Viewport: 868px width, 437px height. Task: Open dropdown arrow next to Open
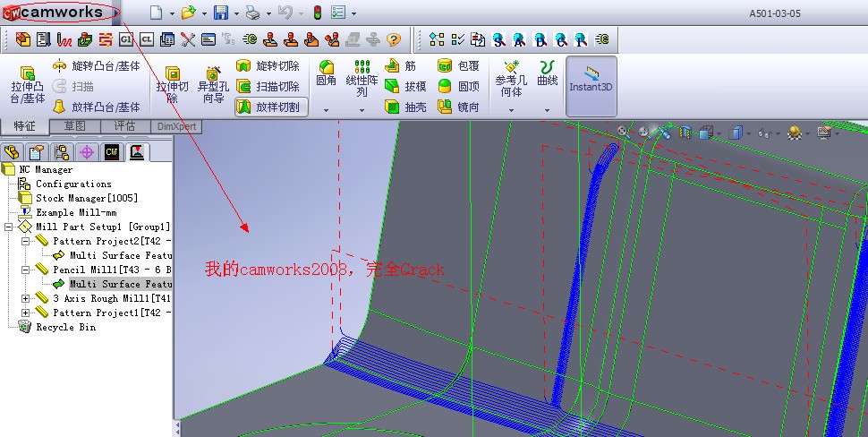point(204,13)
